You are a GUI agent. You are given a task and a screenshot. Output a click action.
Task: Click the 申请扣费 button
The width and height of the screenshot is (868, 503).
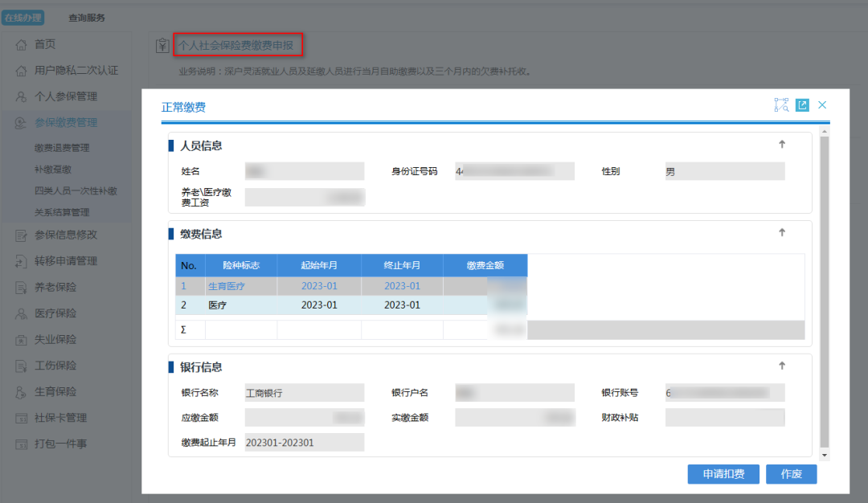coord(723,474)
